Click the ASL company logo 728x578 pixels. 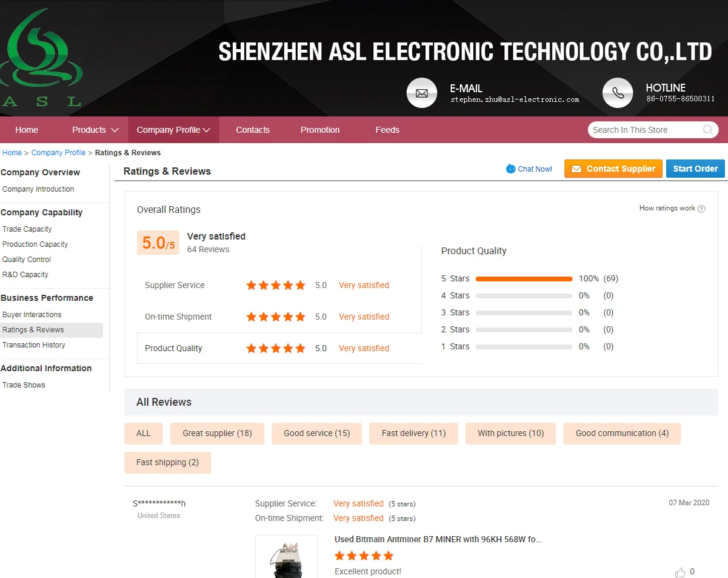(42, 55)
